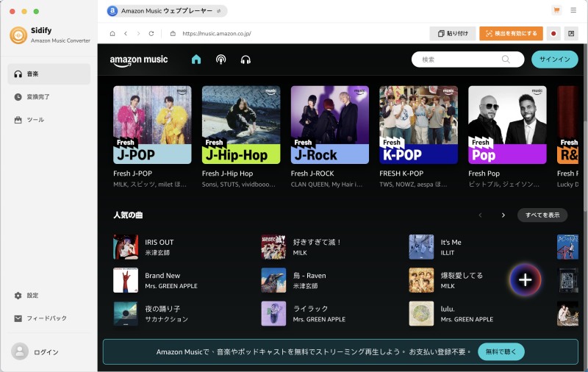Open the Amazon Music home icon
This screenshot has width=588, height=372.
196,60
